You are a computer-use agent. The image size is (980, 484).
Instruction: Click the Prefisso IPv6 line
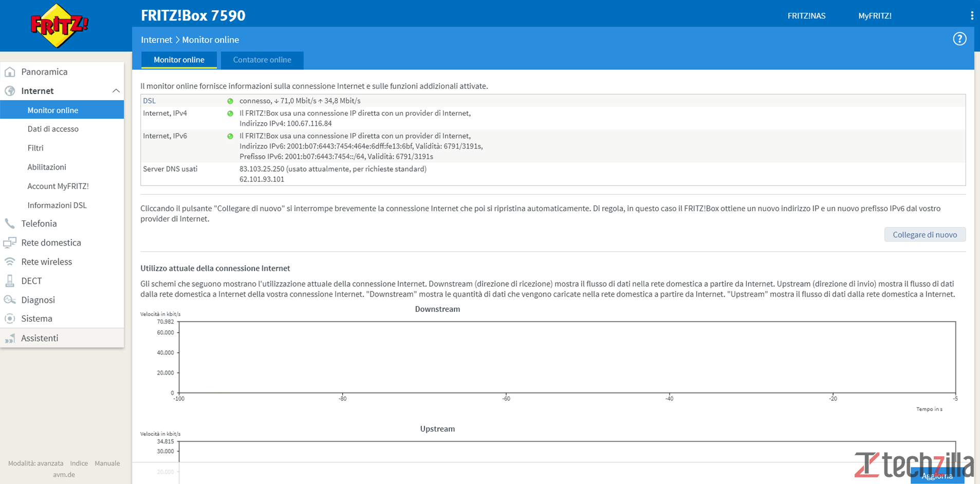(336, 157)
